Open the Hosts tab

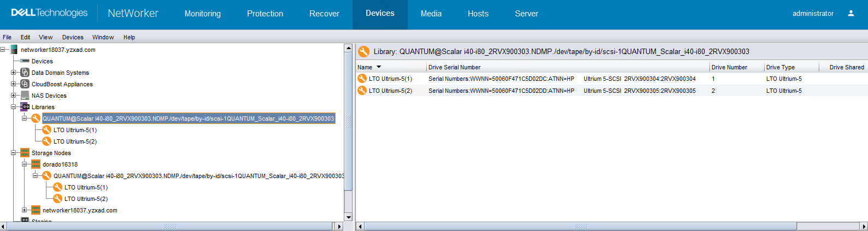click(x=478, y=14)
